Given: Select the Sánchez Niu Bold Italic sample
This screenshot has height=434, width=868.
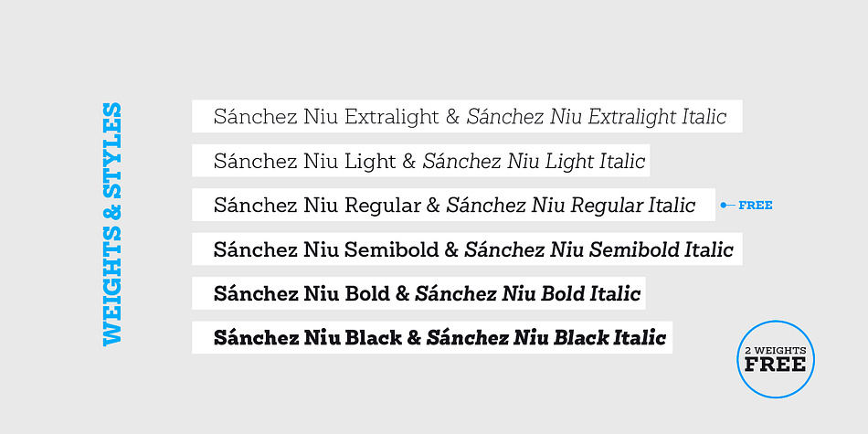Looking at the screenshot, I should 527,294.
